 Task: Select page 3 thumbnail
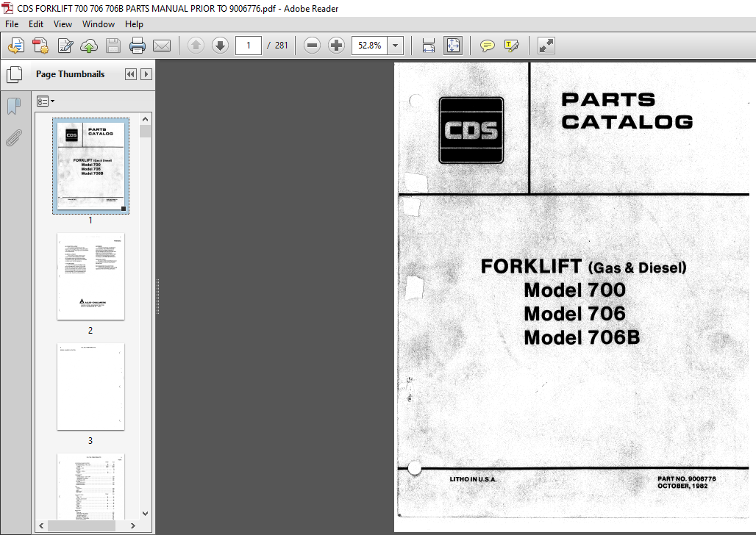coord(90,387)
